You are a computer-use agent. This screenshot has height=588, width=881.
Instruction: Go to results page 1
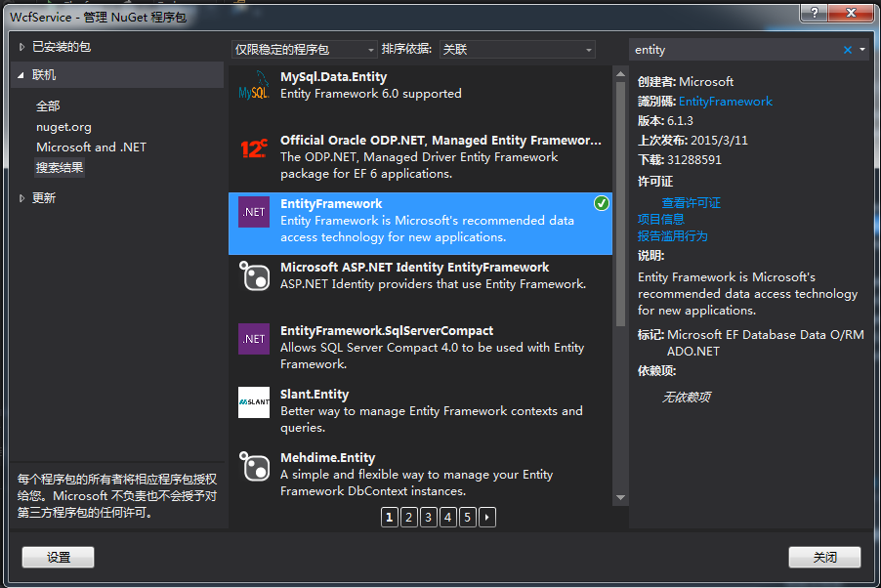click(389, 517)
